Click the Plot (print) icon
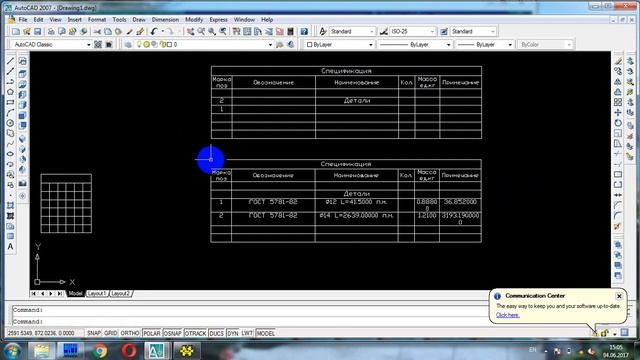This screenshot has width=640, height=360. pos(51,31)
